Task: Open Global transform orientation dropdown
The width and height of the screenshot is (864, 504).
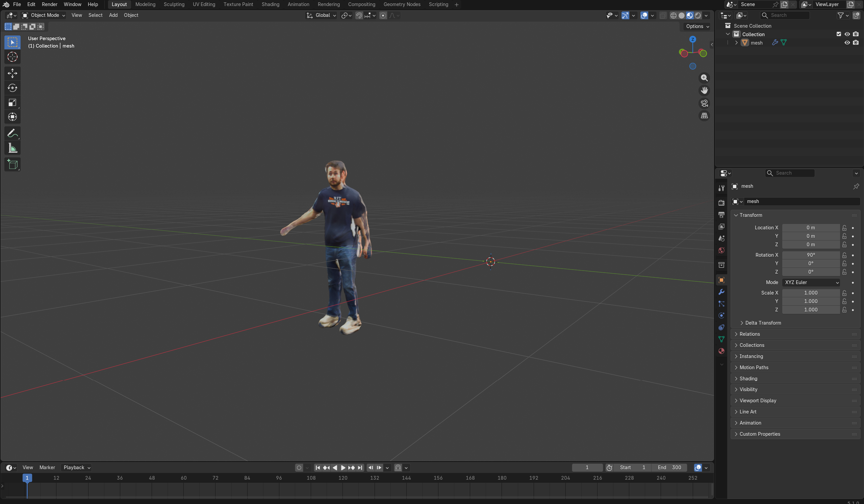Action: [321, 16]
